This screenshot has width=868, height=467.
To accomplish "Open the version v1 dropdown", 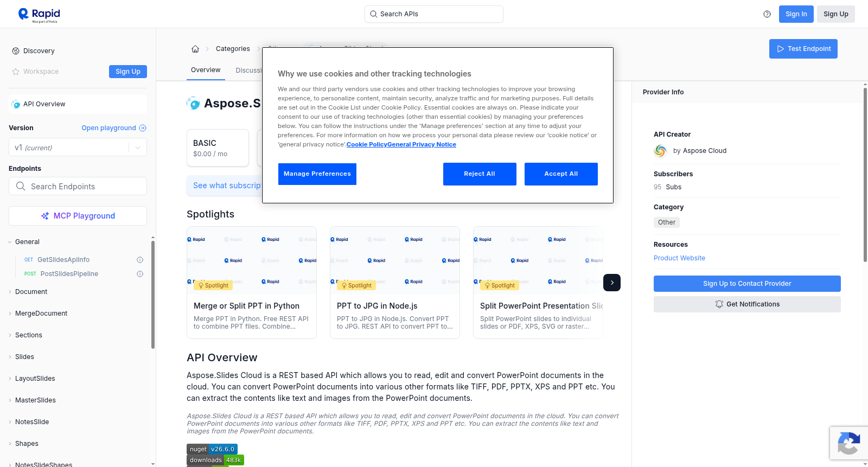I will pyautogui.click(x=78, y=148).
